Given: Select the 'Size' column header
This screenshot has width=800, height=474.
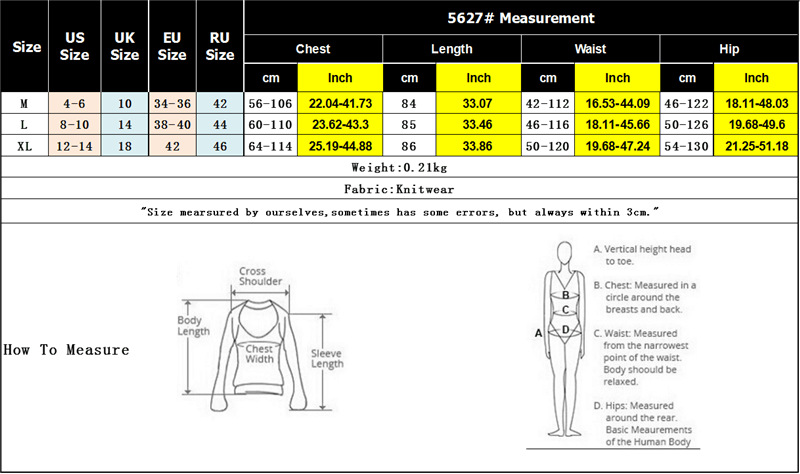Looking at the screenshot, I should pyautogui.click(x=25, y=46).
